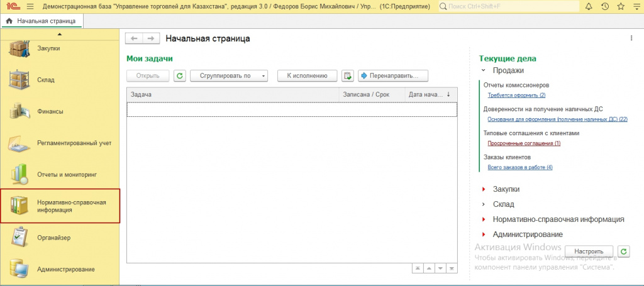Open the three-dot more menu

coord(631,38)
